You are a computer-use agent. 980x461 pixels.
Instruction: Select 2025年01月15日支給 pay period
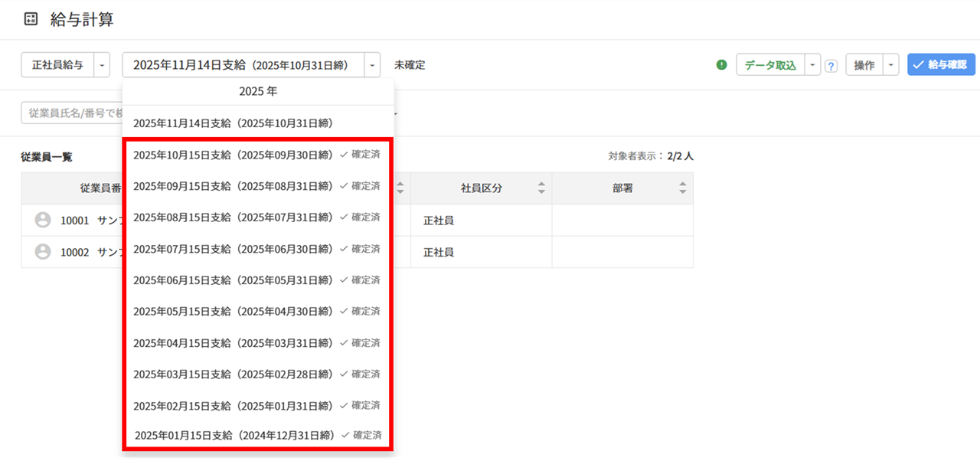pyautogui.click(x=258, y=435)
